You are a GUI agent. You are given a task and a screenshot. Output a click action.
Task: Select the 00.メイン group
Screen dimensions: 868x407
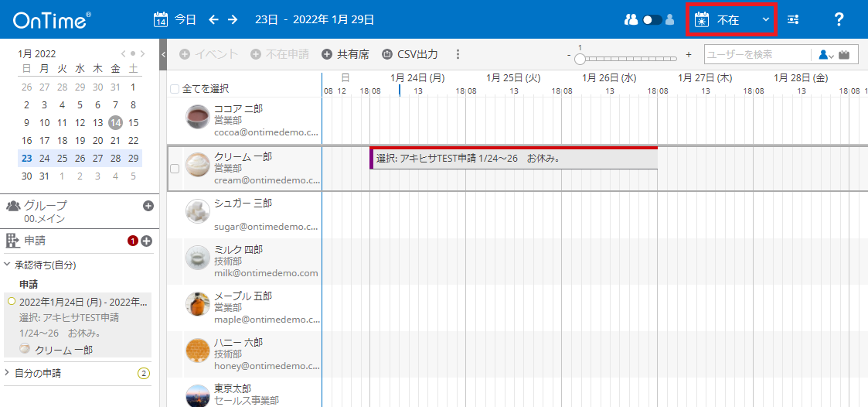coord(44,219)
